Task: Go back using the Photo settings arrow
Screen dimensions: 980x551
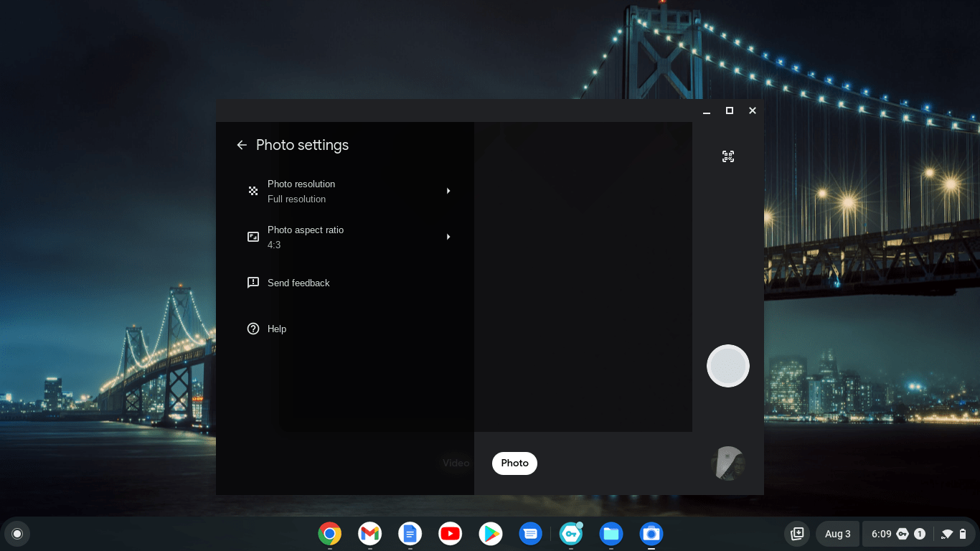Action: pos(242,145)
